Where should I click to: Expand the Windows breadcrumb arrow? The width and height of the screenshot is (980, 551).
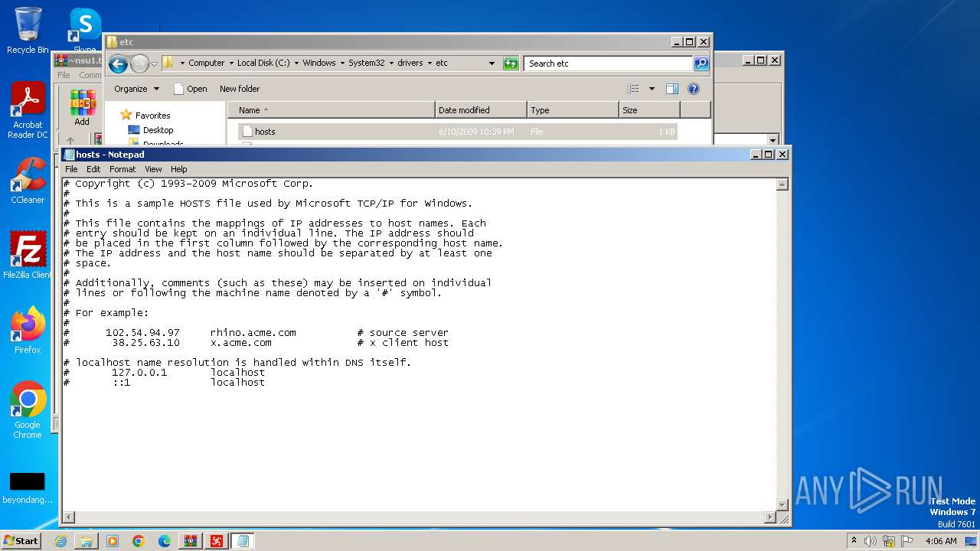(341, 64)
